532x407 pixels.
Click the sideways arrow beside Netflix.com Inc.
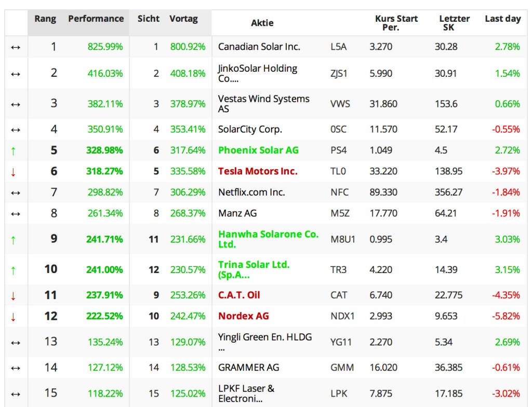pyautogui.click(x=16, y=193)
